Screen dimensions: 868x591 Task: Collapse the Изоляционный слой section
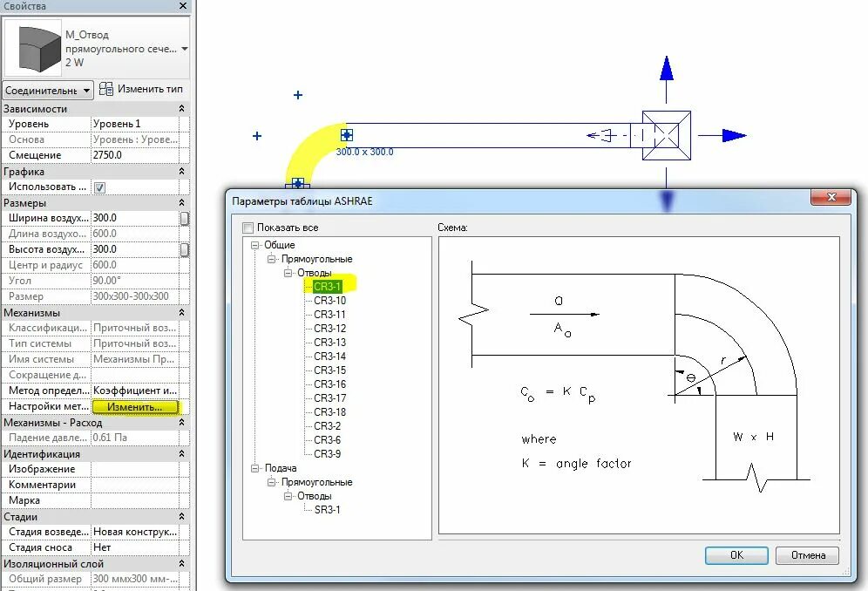(181, 563)
